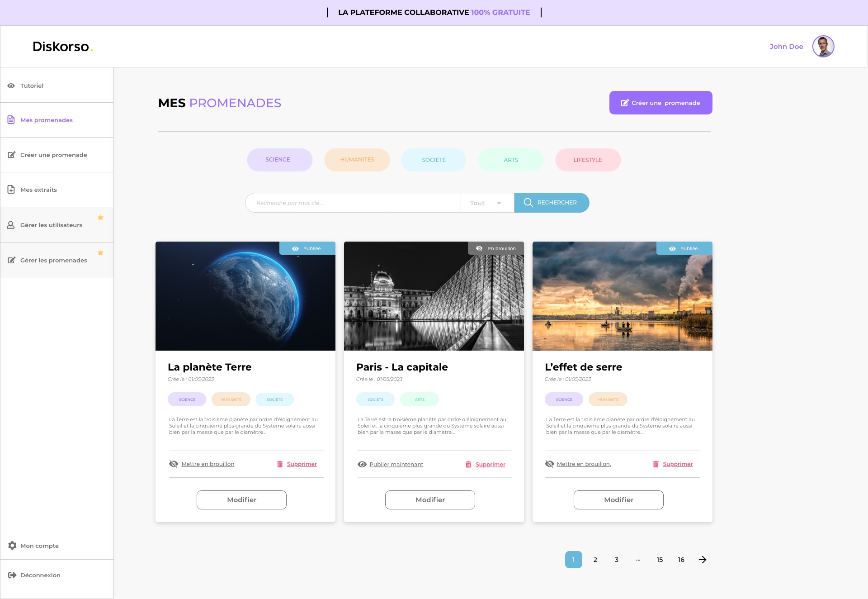Open Gérer les utilisateurs menu item
This screenshot has height=599, width=868.
pyautogui.click(x=57, y=225)
